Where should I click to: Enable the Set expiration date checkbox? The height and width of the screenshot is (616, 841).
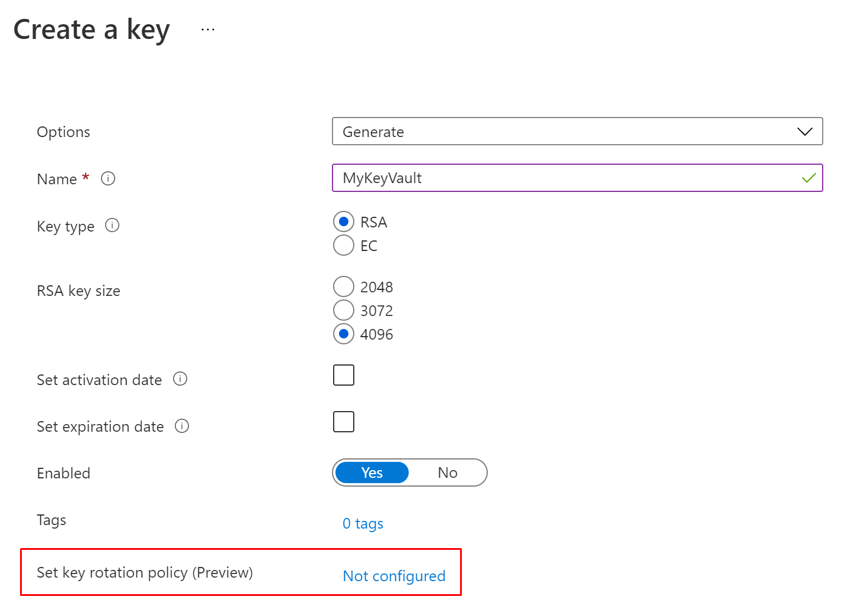pyautogui.click(x=344, y=422)
